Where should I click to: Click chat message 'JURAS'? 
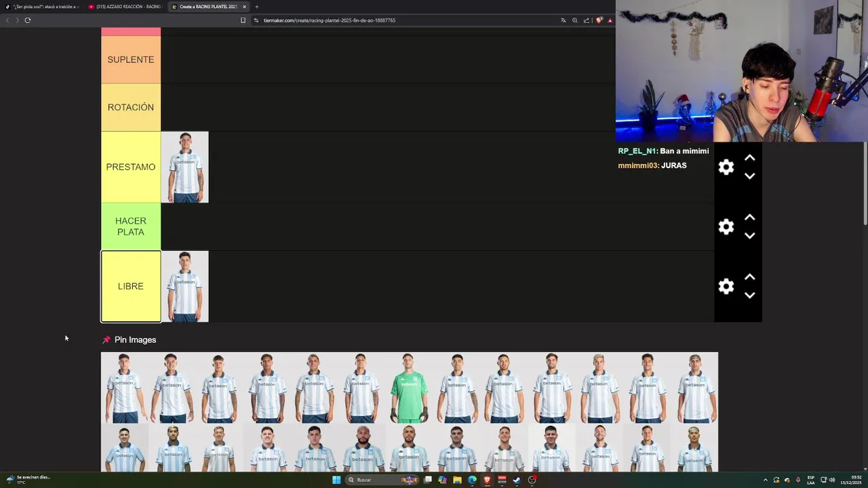pos(674,165)
